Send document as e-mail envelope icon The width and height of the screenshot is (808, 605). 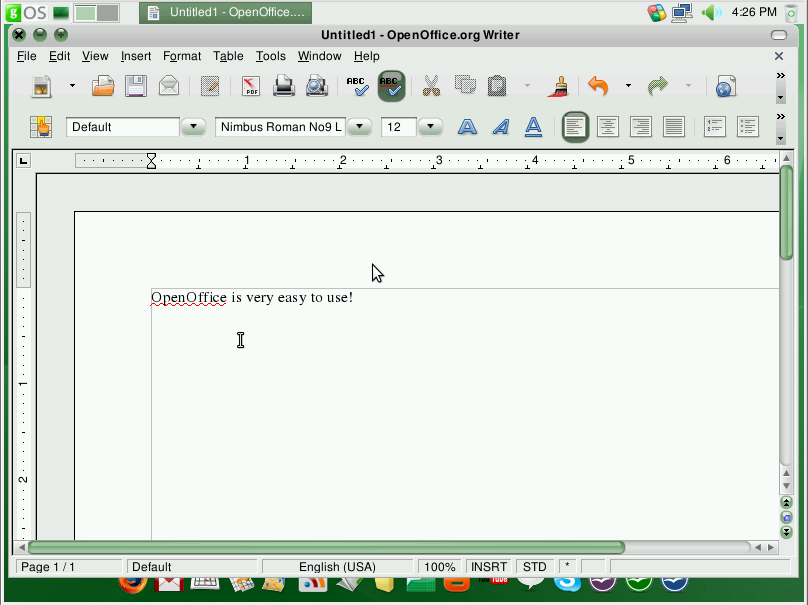tap(169, 86)
